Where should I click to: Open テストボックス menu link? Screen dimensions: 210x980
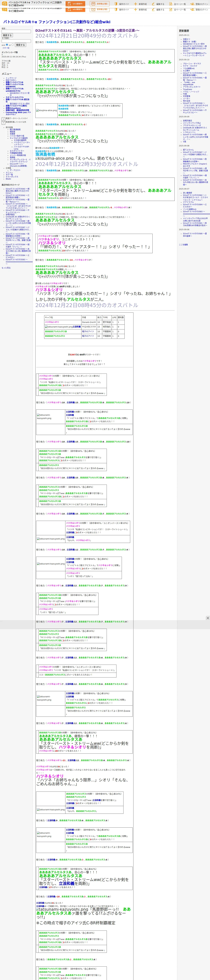point(12,177)
